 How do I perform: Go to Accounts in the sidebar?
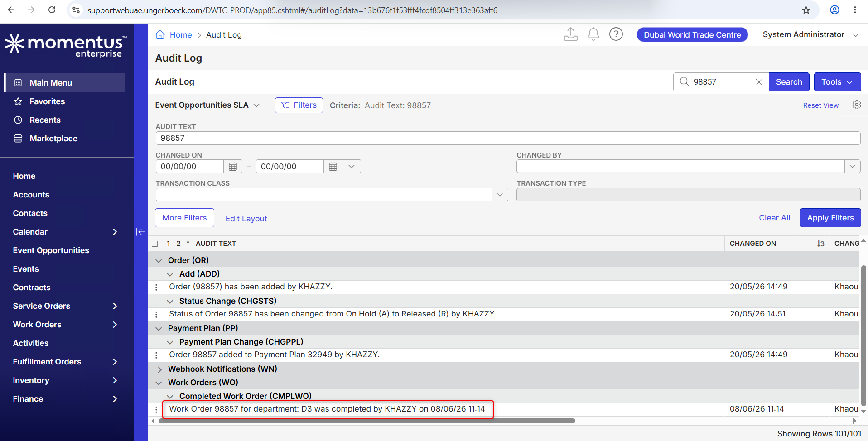point(31,195)
